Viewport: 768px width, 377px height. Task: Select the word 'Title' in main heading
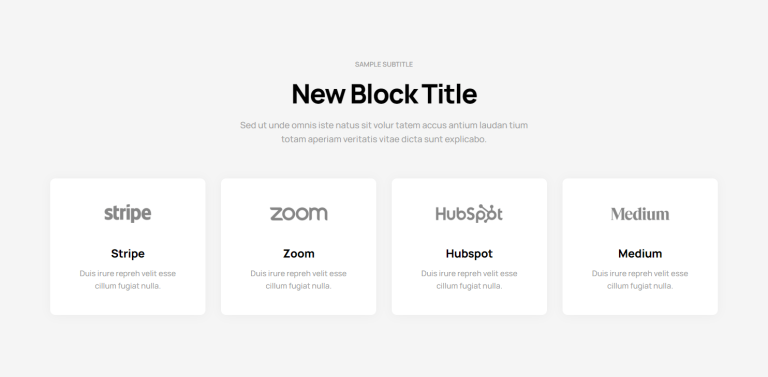[449, 94]
